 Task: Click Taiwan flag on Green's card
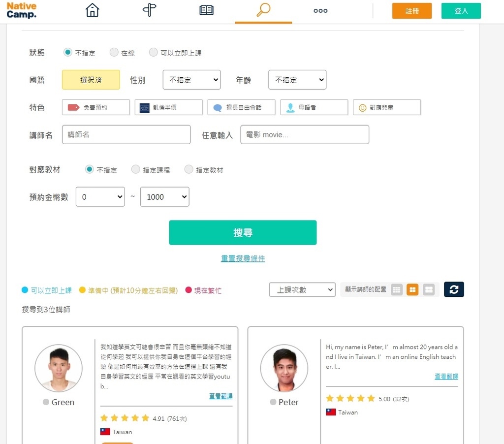click(105, 432)
